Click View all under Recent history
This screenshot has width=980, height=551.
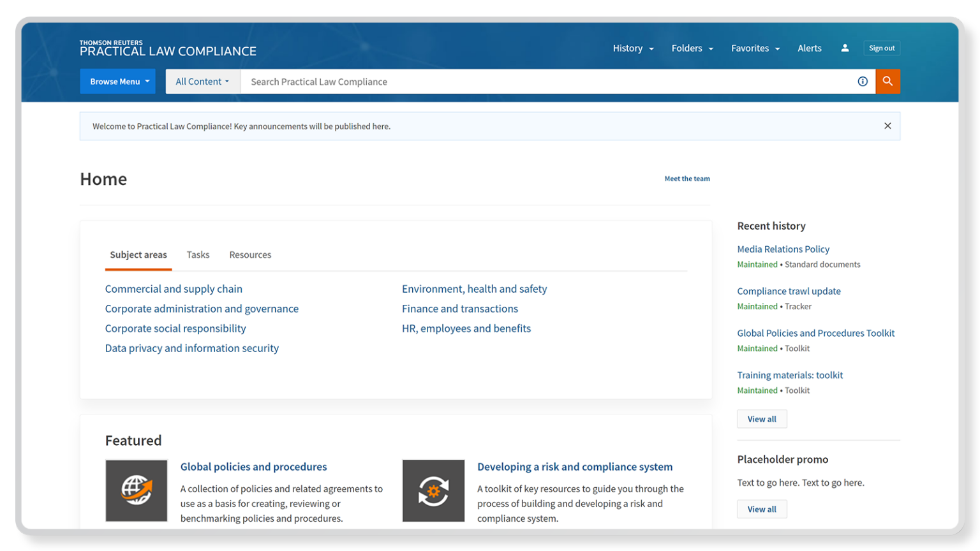click(x=762, y=419)
